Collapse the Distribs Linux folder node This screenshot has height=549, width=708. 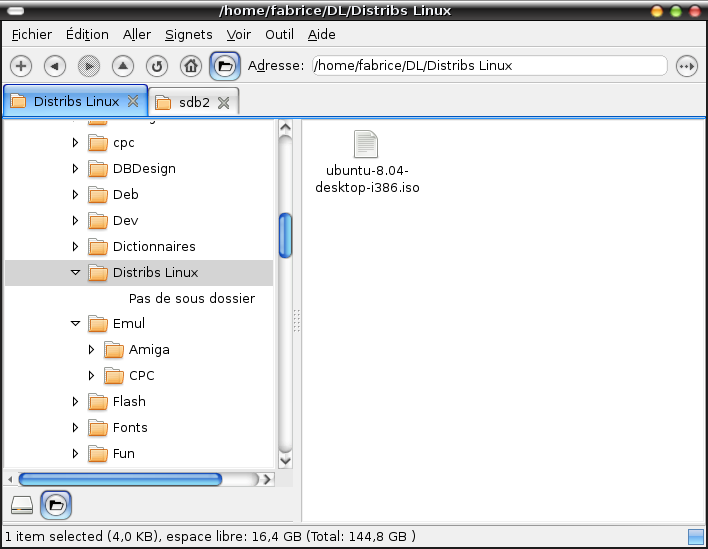click(75, 272)
